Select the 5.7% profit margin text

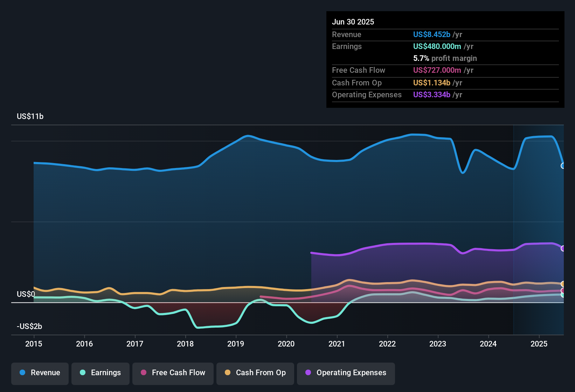point(445,58)
